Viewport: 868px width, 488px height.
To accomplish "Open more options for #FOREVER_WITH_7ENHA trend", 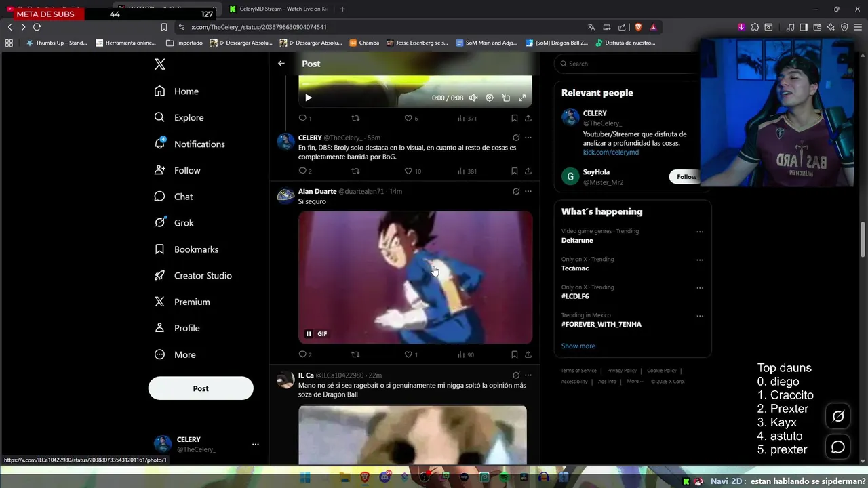I will tap(700, 316).
